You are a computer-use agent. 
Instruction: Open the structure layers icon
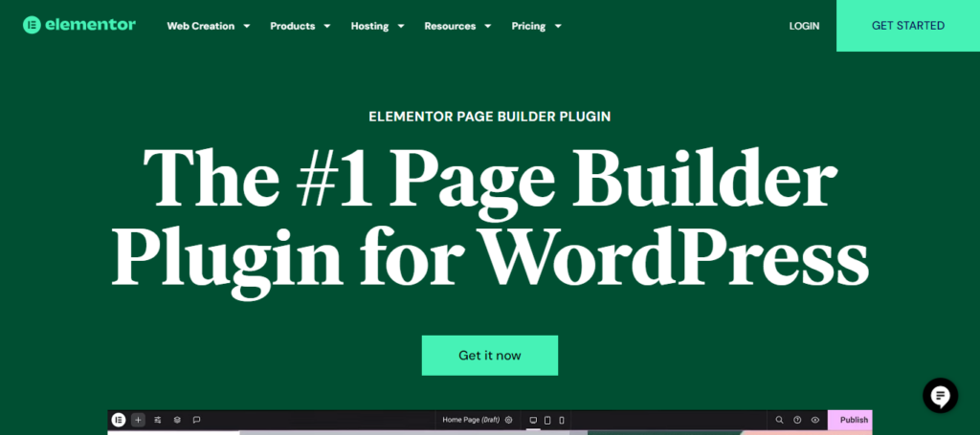[177, 420]
